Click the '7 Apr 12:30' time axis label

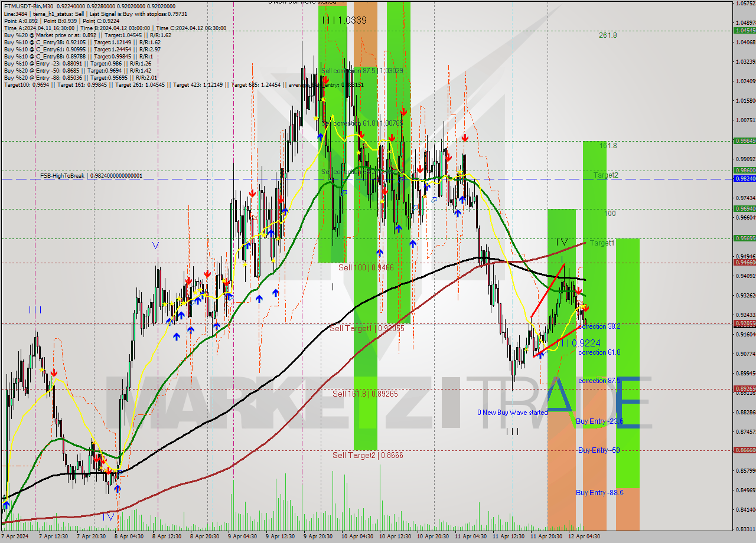click(x=54, y=537)
